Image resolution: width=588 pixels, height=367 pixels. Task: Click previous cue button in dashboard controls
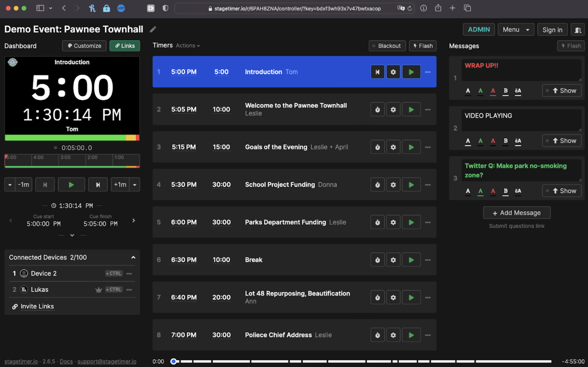tap(45, 185)
